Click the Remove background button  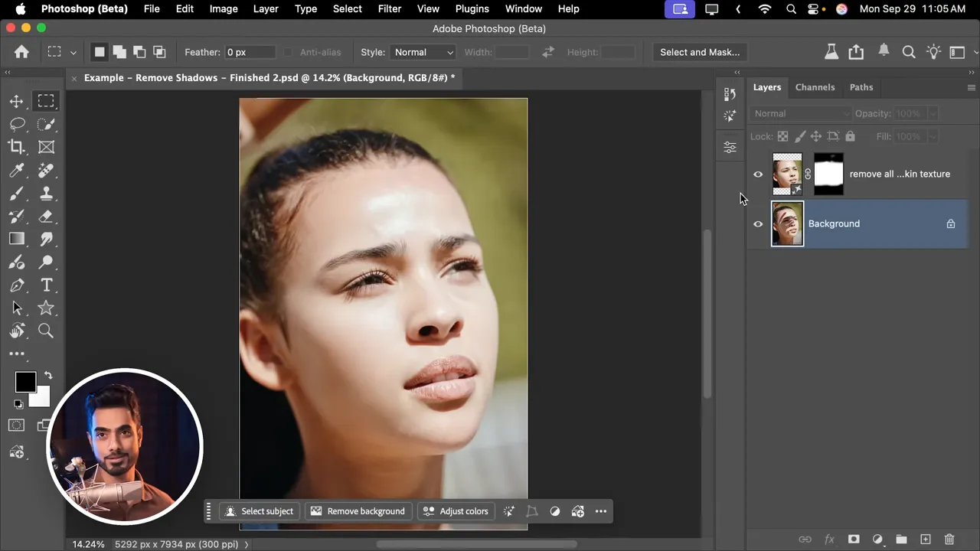[x=358, y=511]
